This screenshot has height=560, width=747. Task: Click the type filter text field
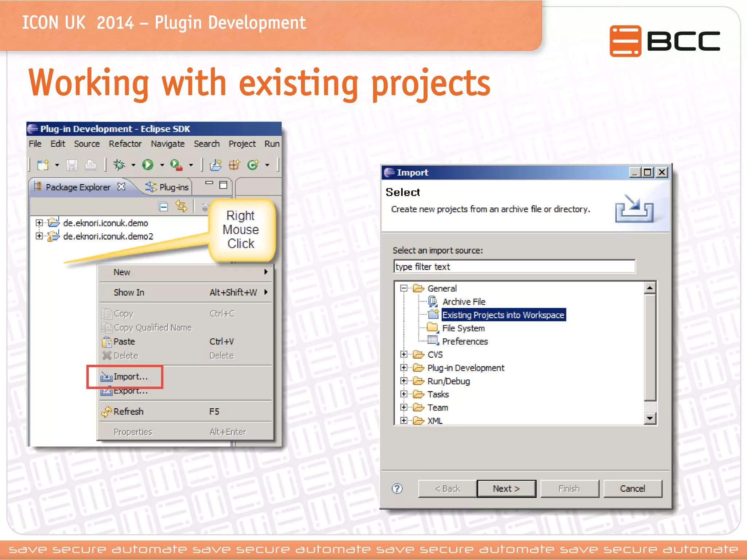(x=514, y=267)
